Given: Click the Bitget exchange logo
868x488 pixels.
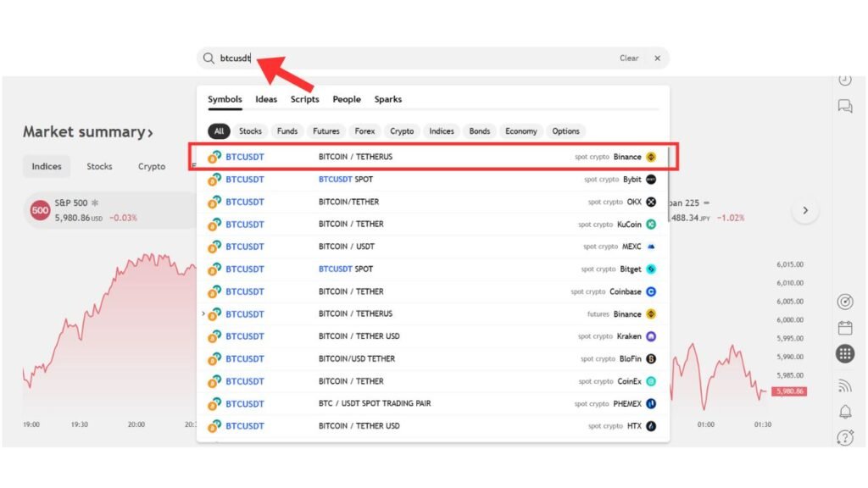Looking at the screenshot, I should point(651,269).
